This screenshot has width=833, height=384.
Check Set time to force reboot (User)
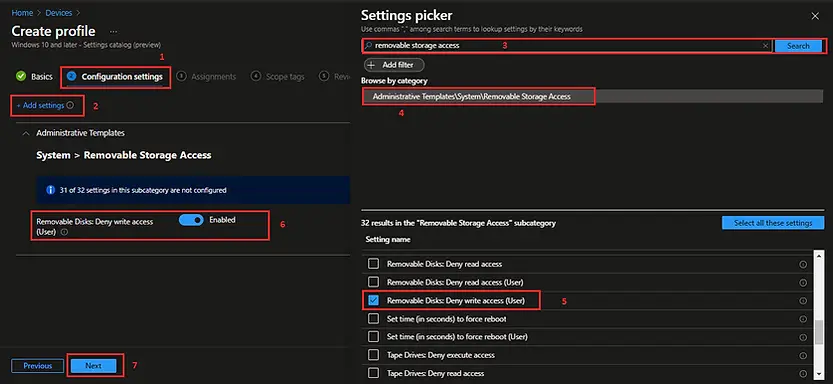coord(373,337)
